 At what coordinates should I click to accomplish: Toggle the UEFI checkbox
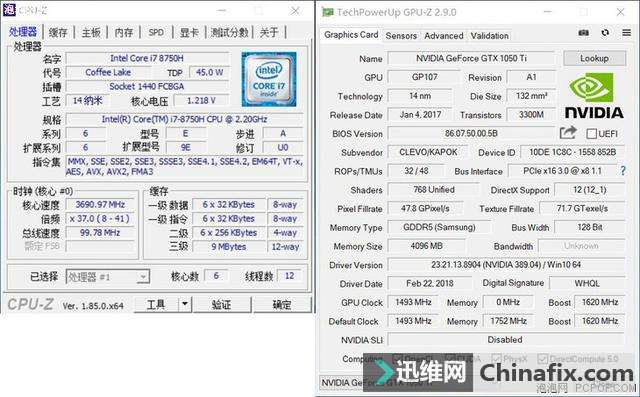pyautogui.click(x=591, y=134)
